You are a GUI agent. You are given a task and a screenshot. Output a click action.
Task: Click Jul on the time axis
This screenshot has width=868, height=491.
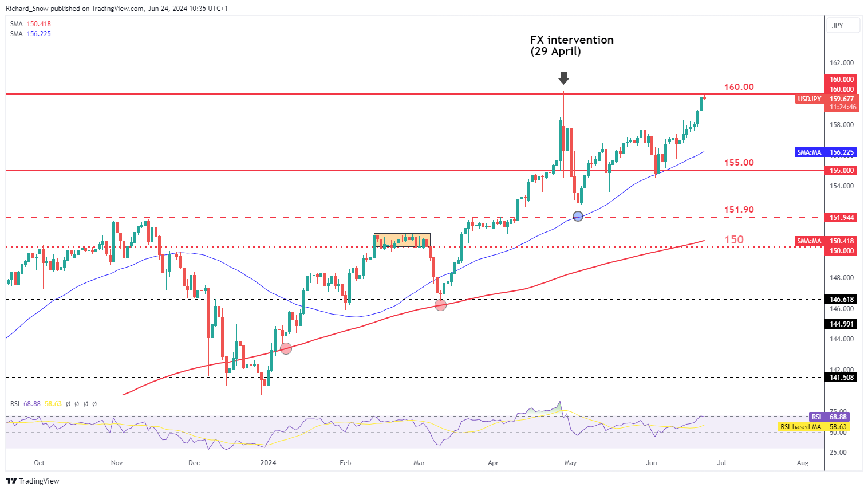721,463
